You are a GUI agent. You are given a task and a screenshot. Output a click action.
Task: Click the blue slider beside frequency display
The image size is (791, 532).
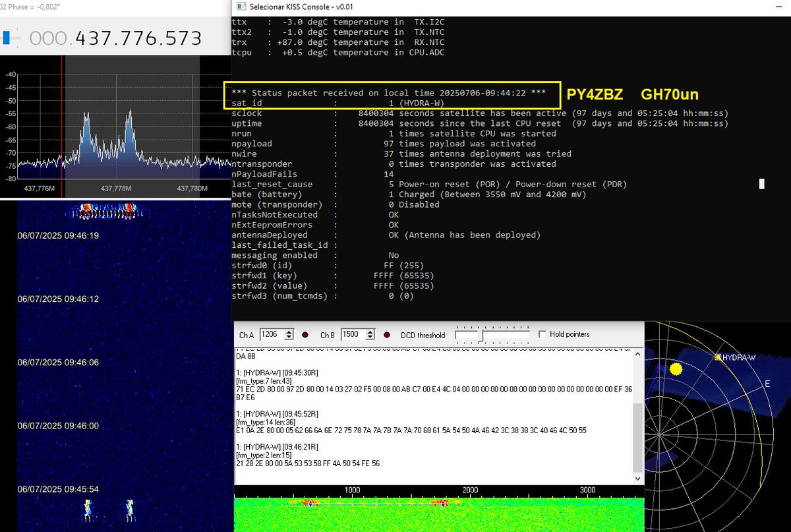pyautogui.click(x=7, y=38)
